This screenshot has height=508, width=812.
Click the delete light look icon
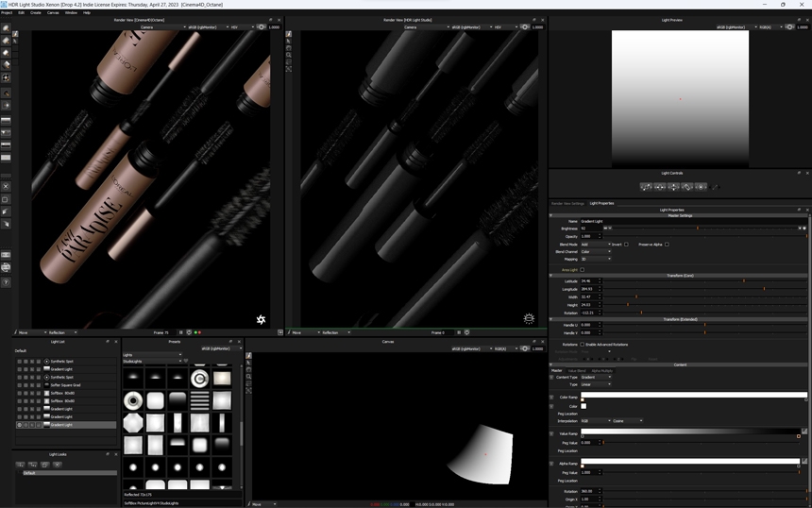[x=58, y=465]
